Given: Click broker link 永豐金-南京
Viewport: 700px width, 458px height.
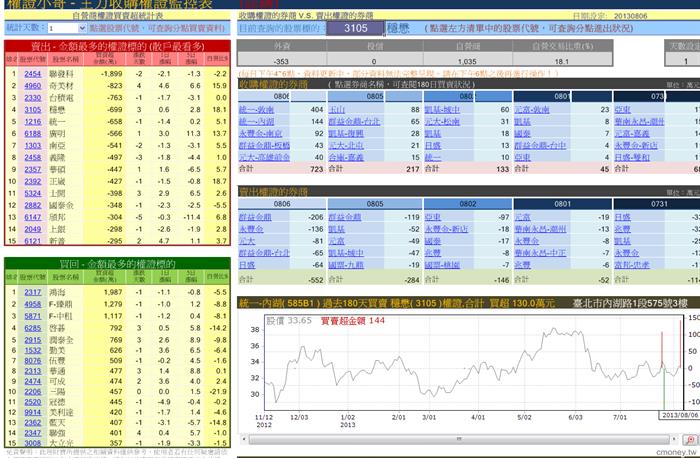Looking at the screenshot, I should 260,133.
